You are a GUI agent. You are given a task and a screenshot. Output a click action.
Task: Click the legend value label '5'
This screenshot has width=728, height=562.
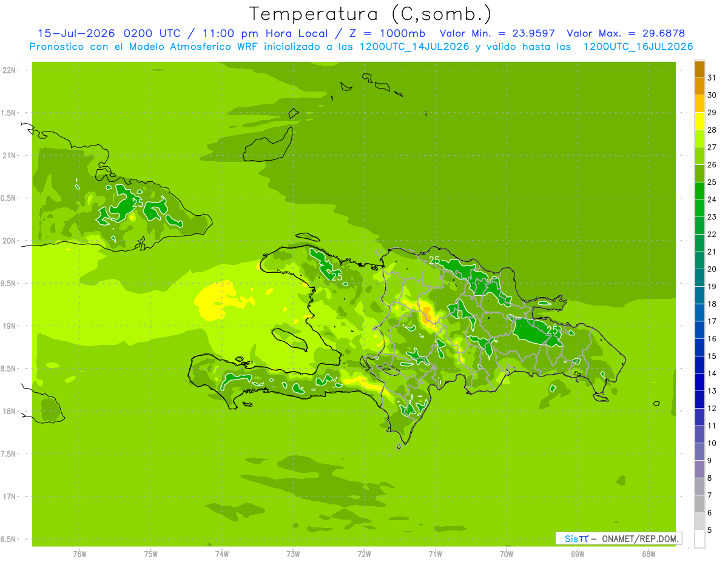pyautogui.click(x=710, y=530)
